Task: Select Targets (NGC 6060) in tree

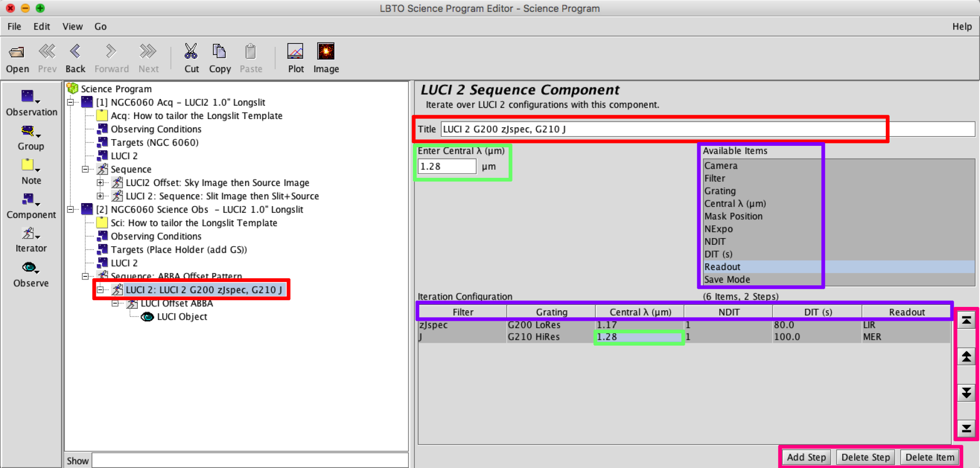Action: click(155, 142)
